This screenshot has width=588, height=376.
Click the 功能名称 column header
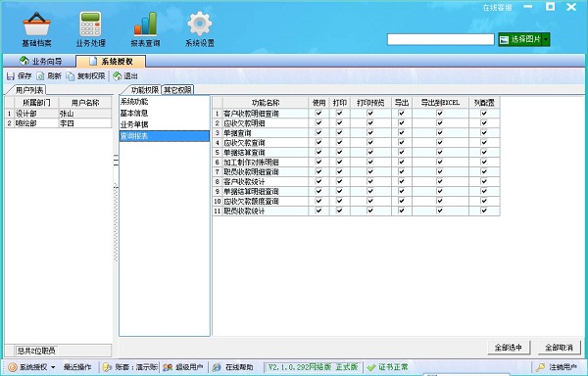click(266, 103)
